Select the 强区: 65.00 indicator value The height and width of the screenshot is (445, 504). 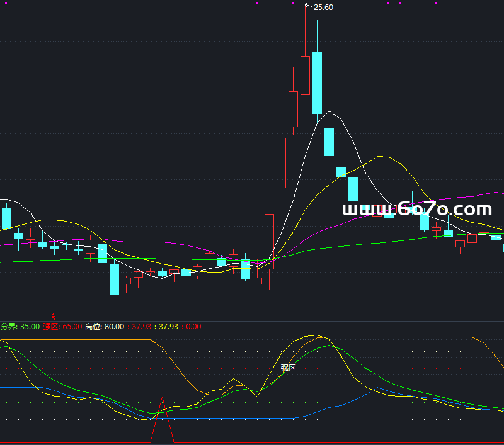62,327
